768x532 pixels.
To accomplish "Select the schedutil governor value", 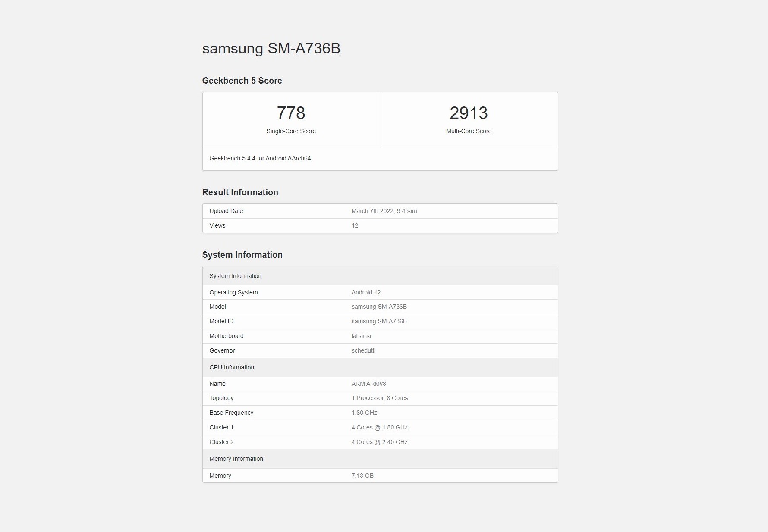I will click(363, 350).
